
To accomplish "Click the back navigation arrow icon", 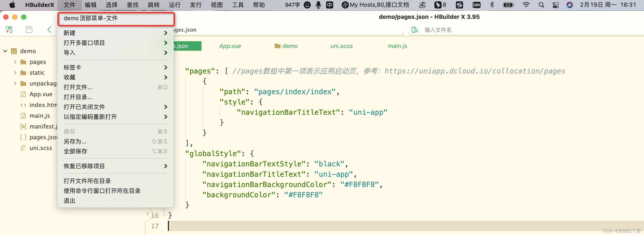I will tap(49, 30).
